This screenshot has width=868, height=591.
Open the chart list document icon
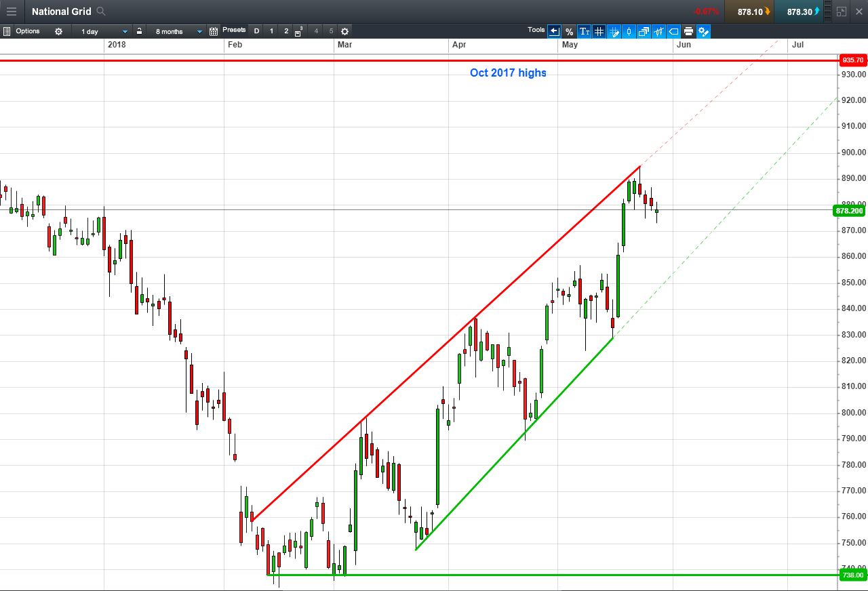click(7, 31)
